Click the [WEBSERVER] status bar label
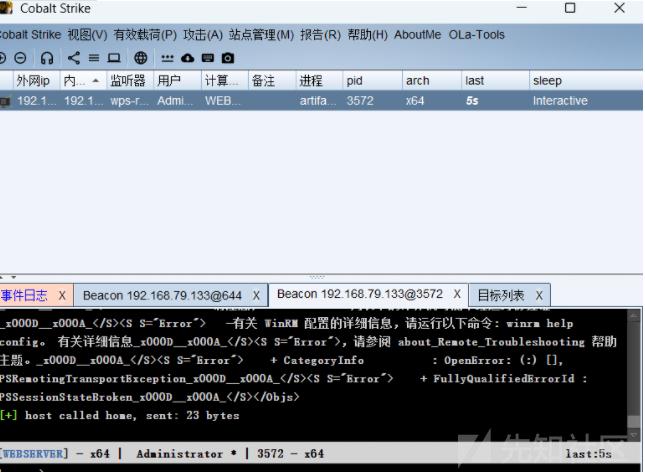 coord(34,454)
